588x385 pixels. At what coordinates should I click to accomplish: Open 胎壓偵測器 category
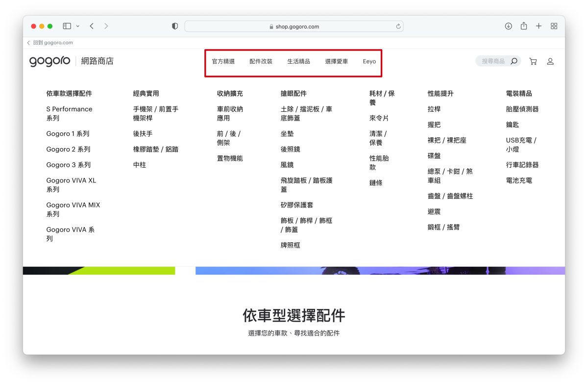click(522, 109)
